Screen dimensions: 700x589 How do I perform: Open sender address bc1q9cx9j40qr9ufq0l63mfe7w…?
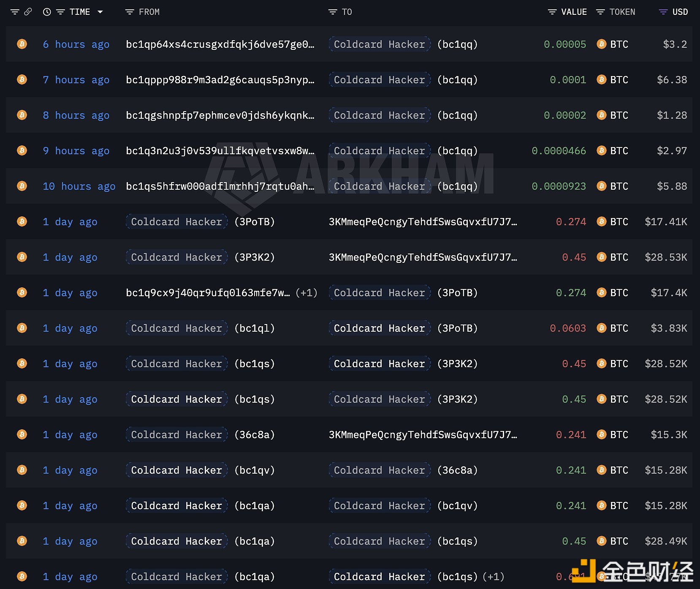(x=208, y=293)
